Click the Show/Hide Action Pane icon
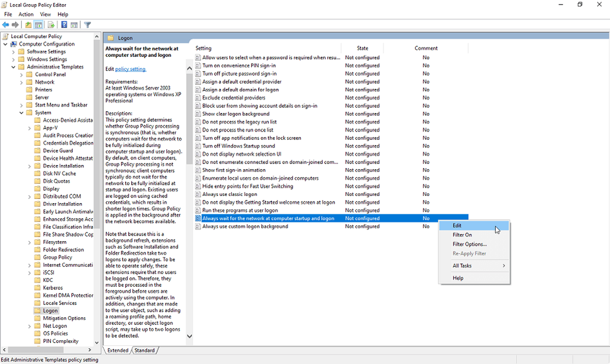This screenshot has height=364, width=610. click(74, 24)
